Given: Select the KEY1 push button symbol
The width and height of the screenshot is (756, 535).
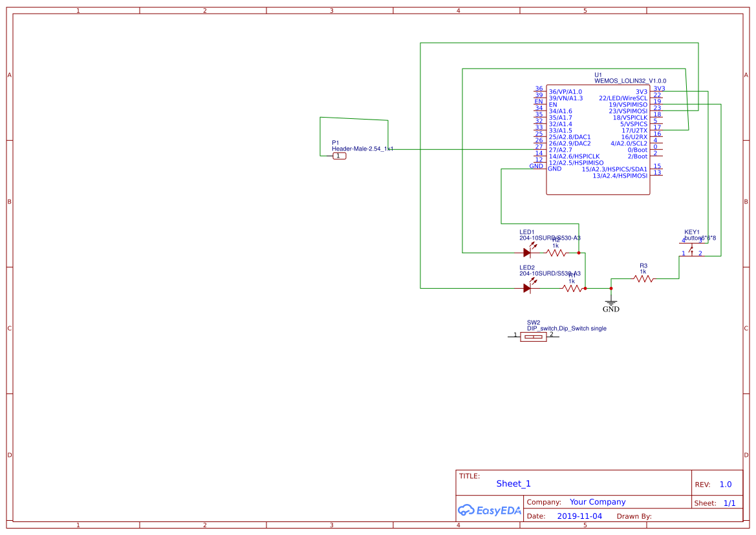Looking at the screenshot, I should [x=692, y=249].
